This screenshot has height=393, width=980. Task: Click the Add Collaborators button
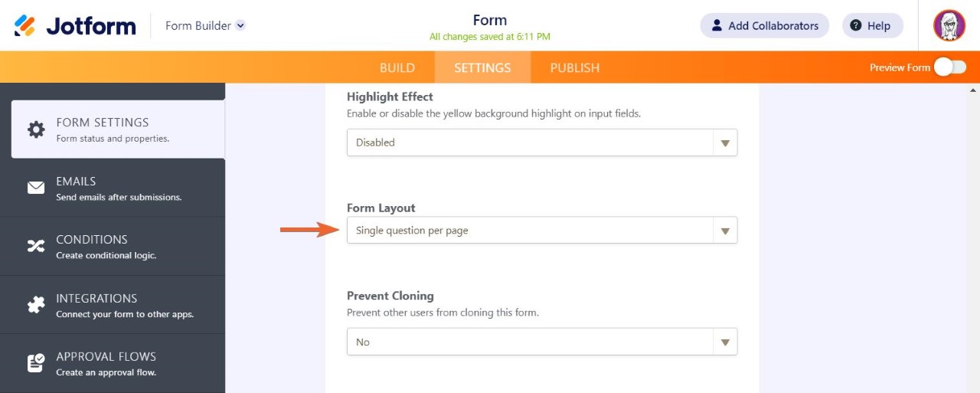(x=764, y=25)
